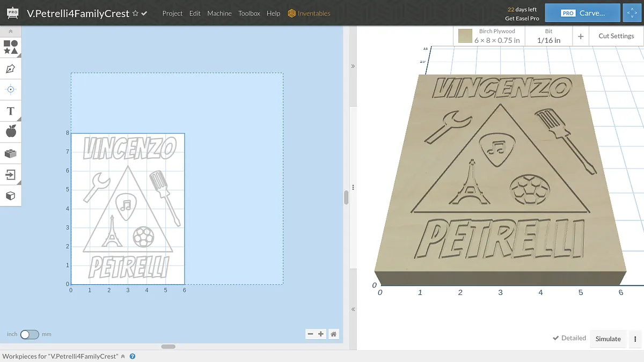Open the Bit 1/16 in dropdown
This screenshot has width=644, height=362.
tap(548, 36)
